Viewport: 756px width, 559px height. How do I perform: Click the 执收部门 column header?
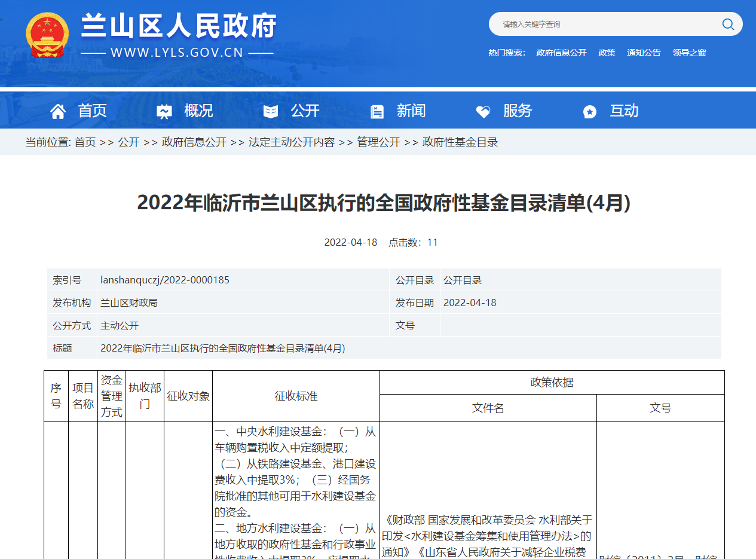(145, 396)
